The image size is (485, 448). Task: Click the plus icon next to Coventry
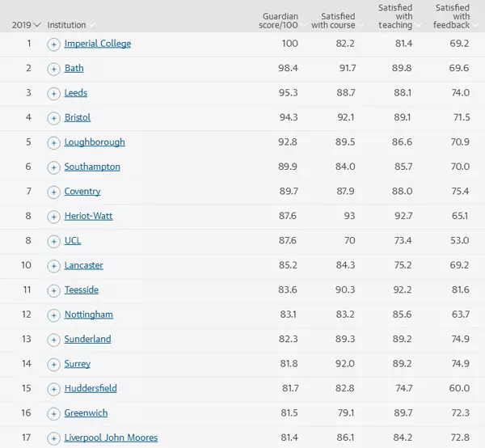coord(53,192)
